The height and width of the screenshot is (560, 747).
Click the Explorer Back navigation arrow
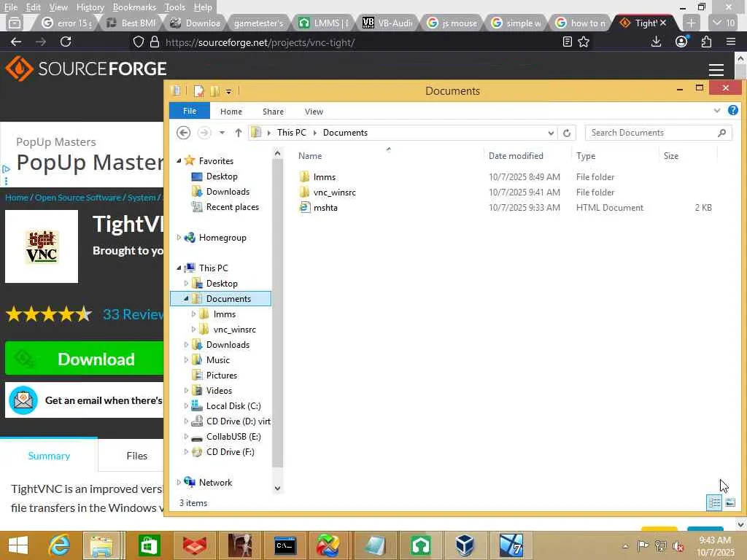(183, 133)
